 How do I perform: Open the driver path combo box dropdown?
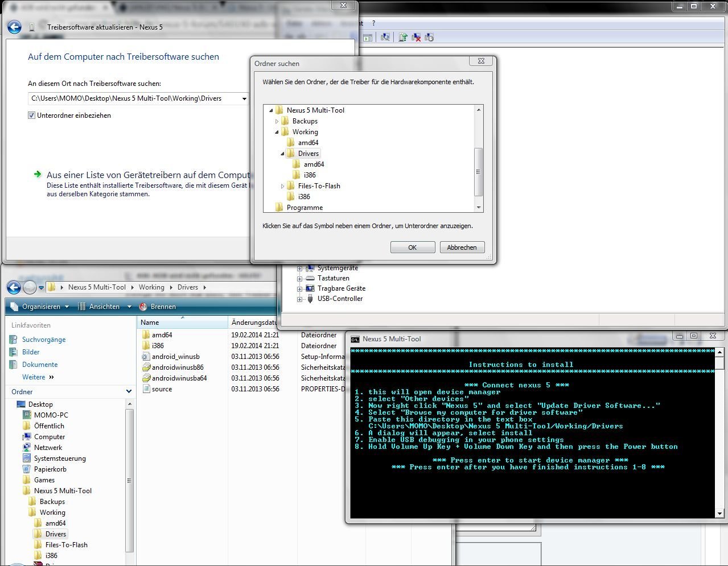(x=244, y=98)
